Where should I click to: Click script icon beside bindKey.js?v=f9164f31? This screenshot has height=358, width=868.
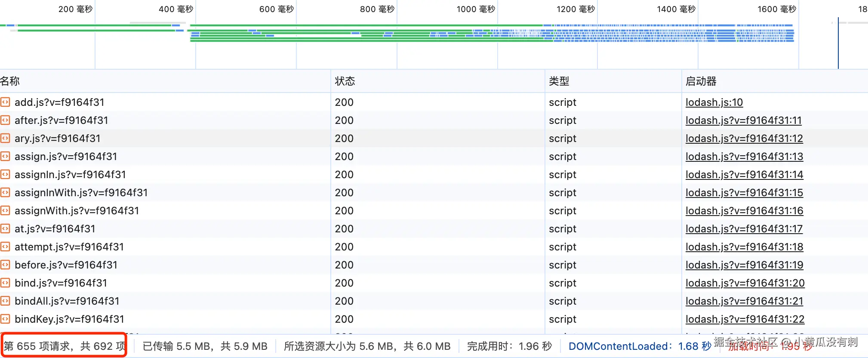[5, 319]
